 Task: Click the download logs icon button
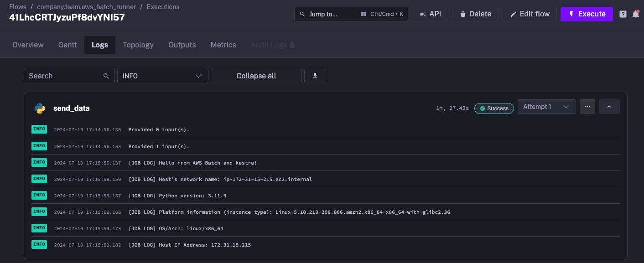click(x=315, y=76)
